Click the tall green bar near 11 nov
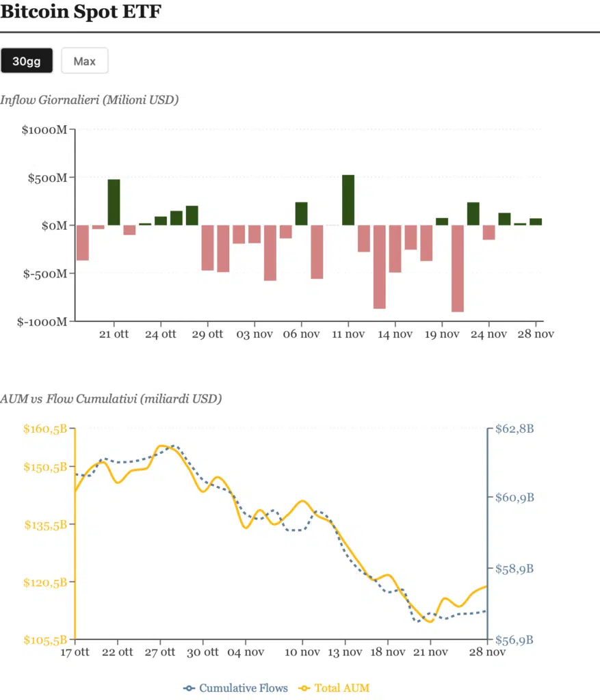 pyautogui.click(x=348, y=198)
